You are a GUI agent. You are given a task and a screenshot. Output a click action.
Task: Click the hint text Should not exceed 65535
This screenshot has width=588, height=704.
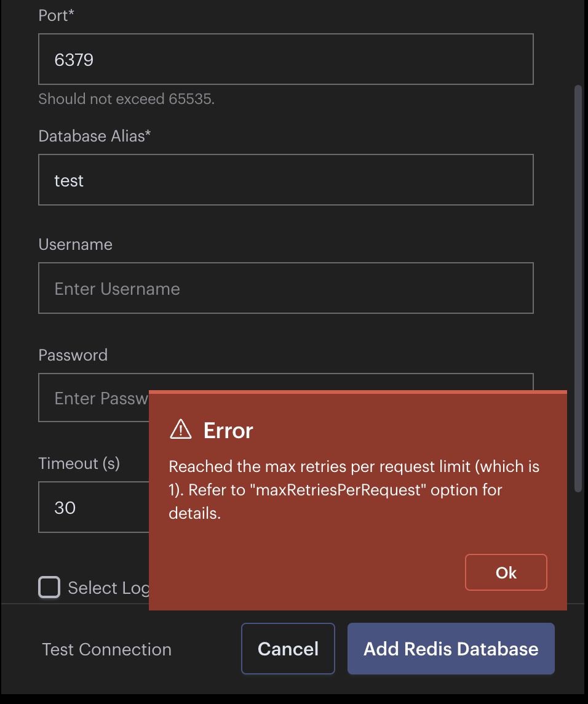pyautogui.click(x=127, y=98)
